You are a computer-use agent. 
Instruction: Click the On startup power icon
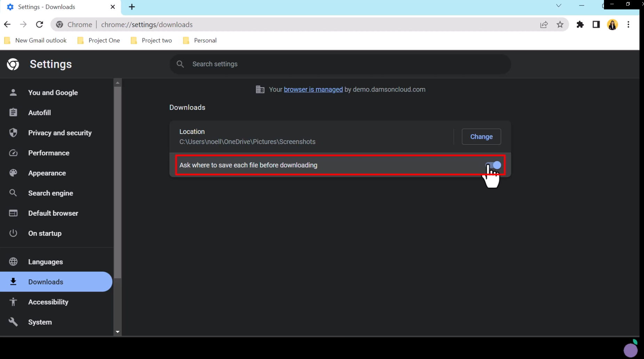coord(13,233)
